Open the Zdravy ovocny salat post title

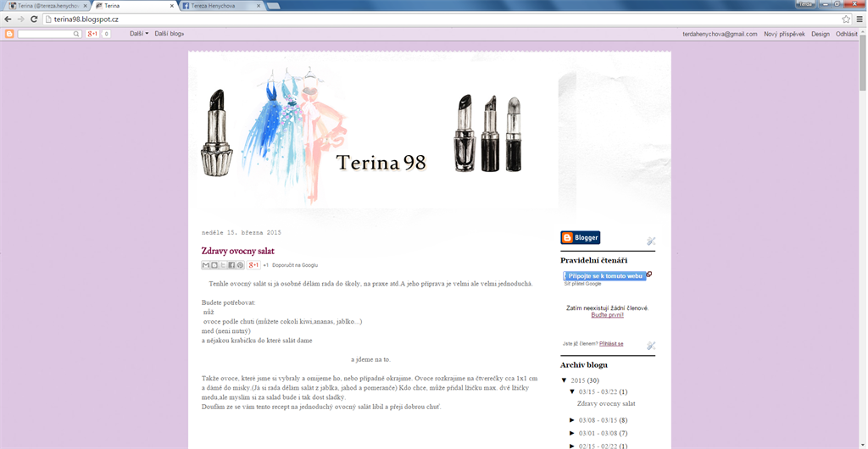coord(238,251)
